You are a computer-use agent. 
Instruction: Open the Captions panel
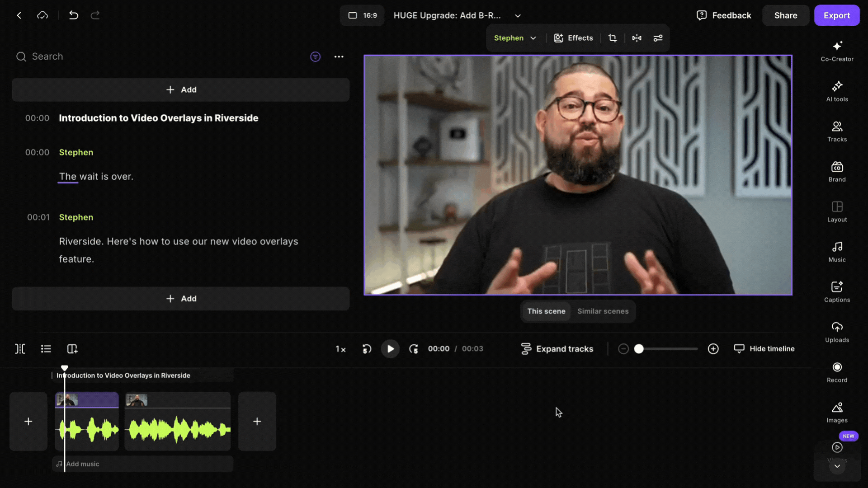point(837,292)
